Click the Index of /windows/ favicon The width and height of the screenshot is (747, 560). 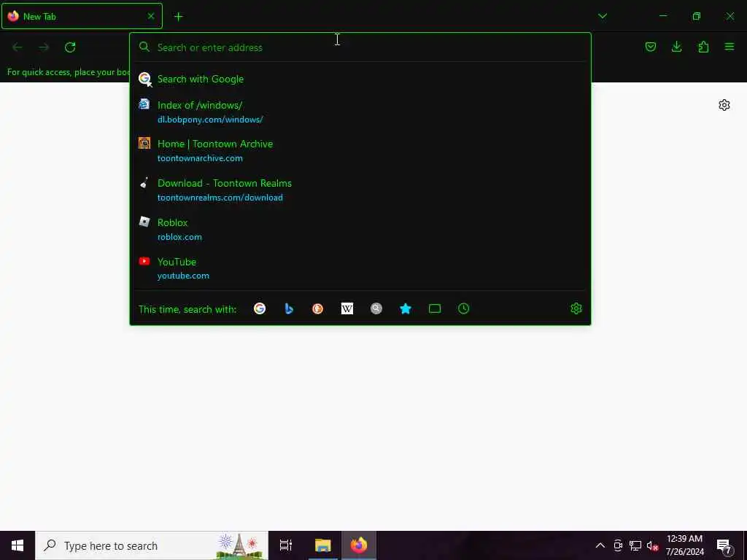pyautogui.click(x=144, y=104)
